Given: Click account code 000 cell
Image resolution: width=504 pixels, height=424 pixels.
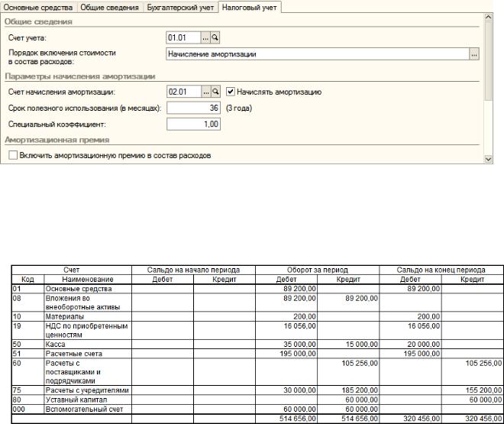Looking at the screenshot, I should (x=27, y=409).
